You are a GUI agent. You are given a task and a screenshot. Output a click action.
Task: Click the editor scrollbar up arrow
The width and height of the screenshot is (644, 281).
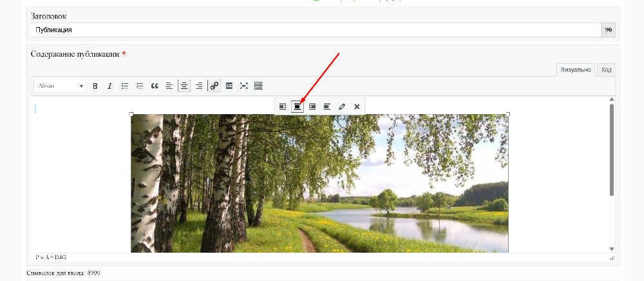pos(612,99)
